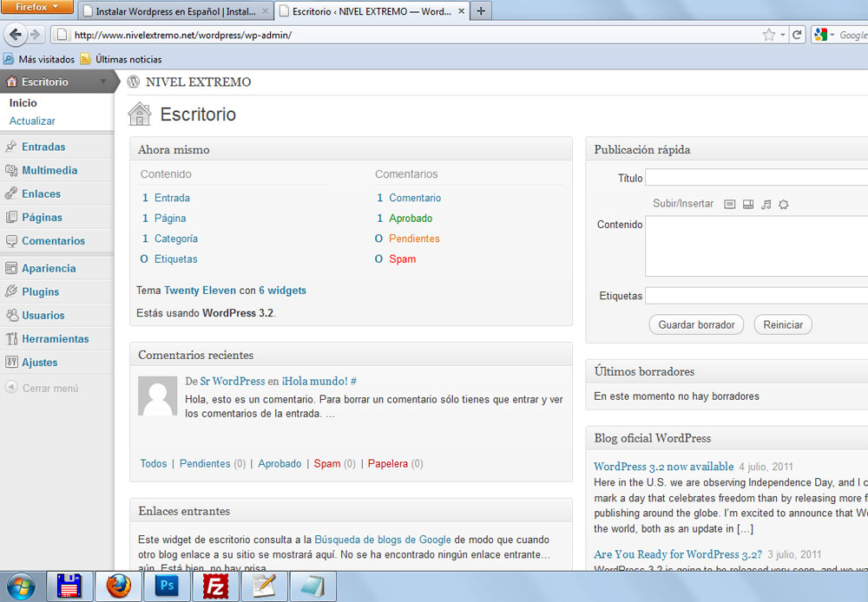Select the pushpin icon next to Entradas
This screenshot has height=602, width=868.
(x=12, y=147)
